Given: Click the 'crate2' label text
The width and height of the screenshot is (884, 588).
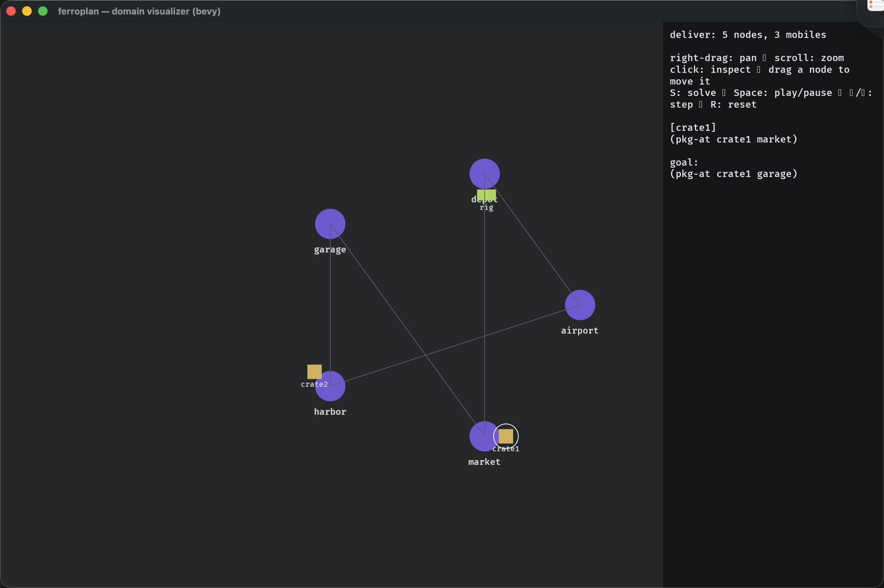Looking at the screenshot, I should 315,384.
